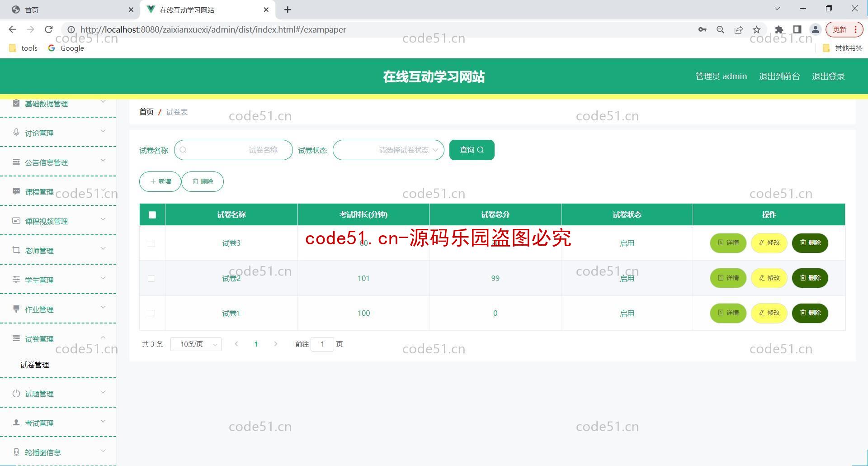Click the site info icon before the URL
This screenshot has width=868, height=466.
coord(71,29)
